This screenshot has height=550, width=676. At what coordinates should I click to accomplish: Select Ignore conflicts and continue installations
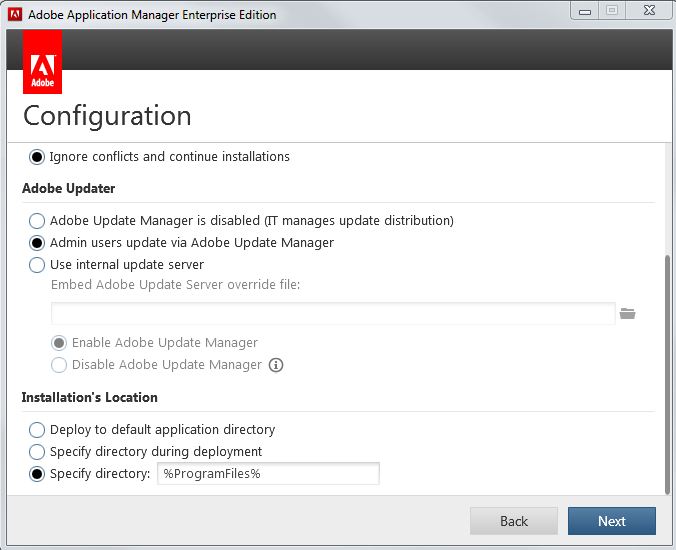[x=37, y=157]
